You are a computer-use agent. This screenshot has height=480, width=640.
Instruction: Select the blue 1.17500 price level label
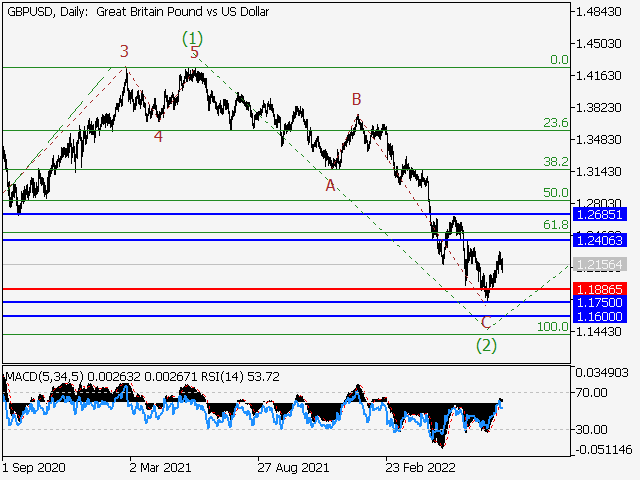(x=600, y=302)
